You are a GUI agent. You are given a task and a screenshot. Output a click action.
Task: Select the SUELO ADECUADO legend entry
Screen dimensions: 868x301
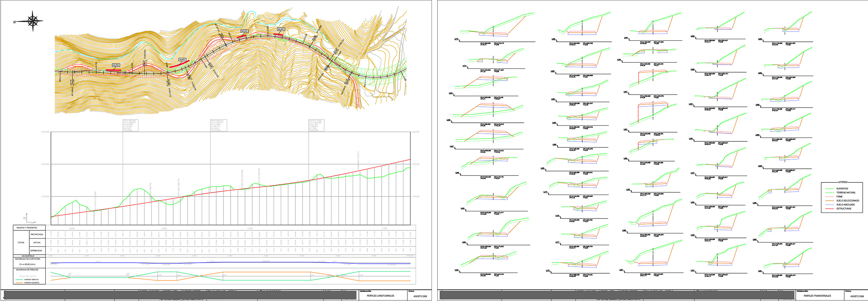coord(845,204)
